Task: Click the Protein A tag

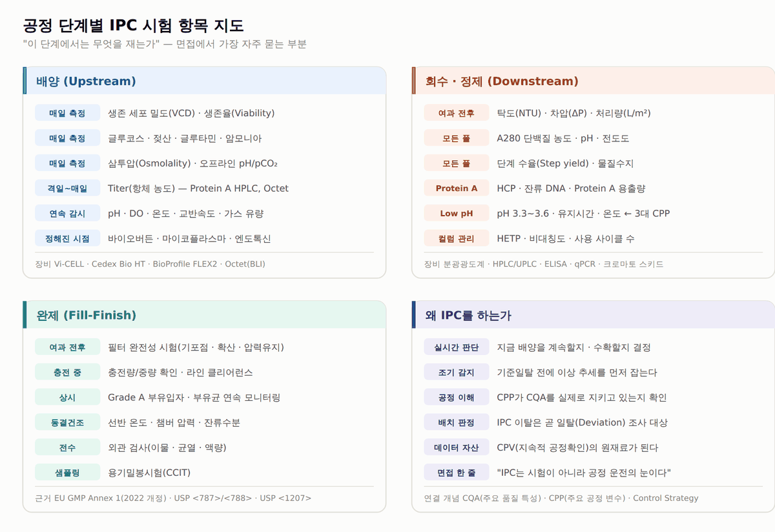Action: click(x=457, y=189)
